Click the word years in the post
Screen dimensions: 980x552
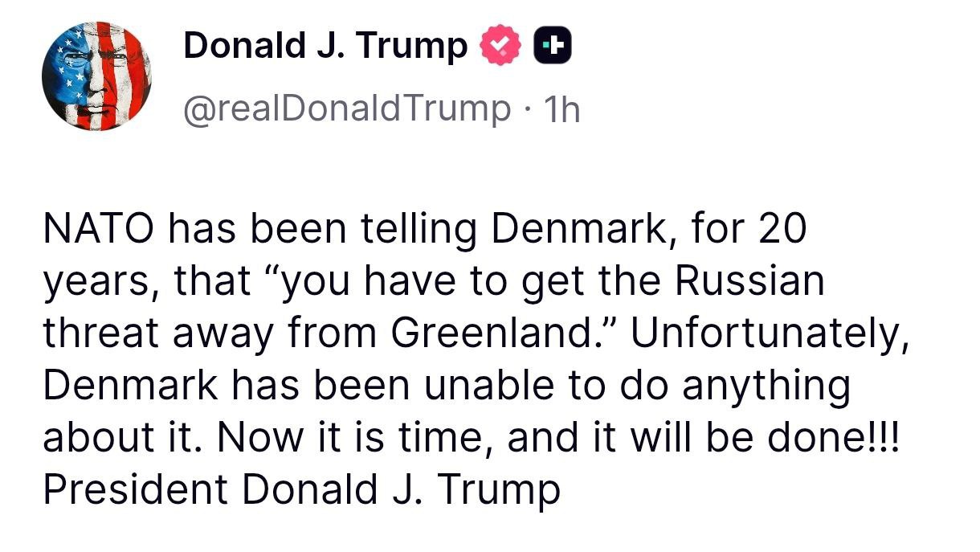(x=90, y=282)
